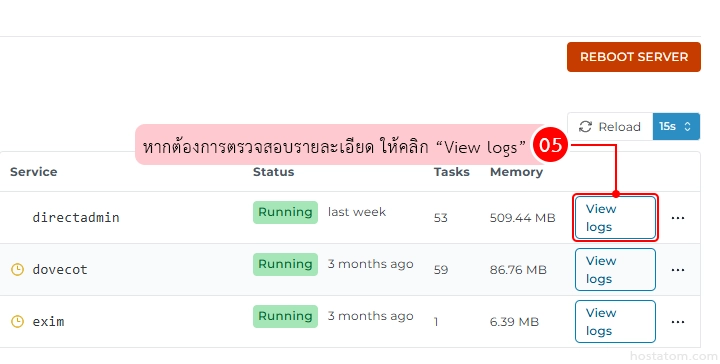Click the Memory column header
Screen dimensions: 720x364
(x=516, y=172)
